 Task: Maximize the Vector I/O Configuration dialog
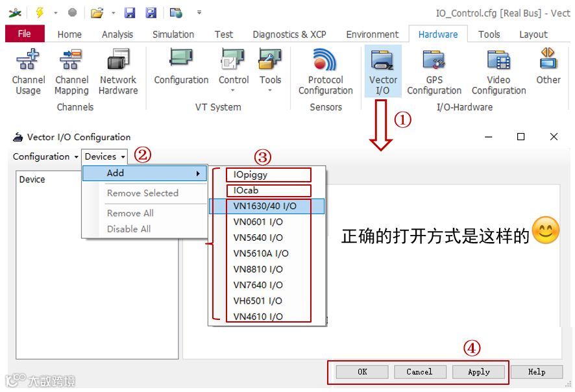tap(520, 137)
